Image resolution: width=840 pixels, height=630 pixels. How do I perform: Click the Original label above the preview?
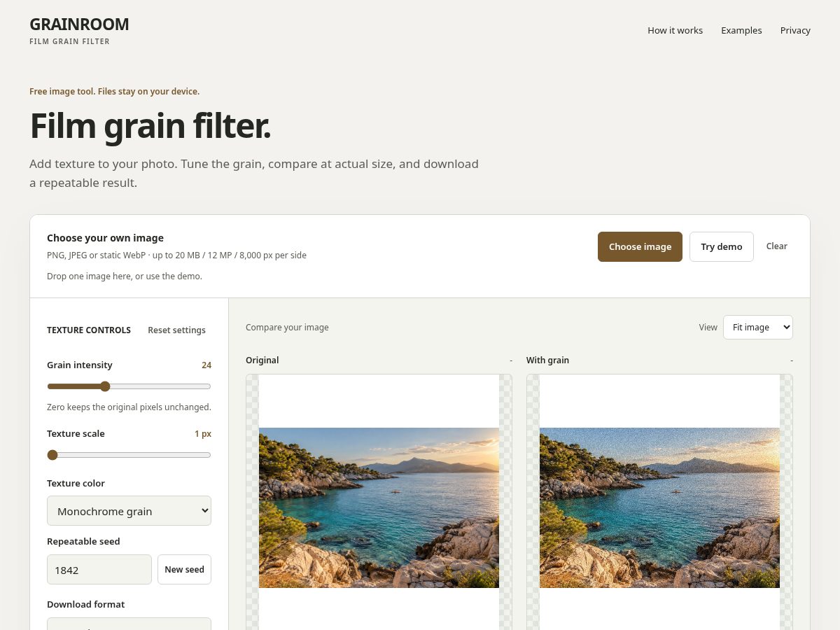pyautogui.click(x=262, y=360)
